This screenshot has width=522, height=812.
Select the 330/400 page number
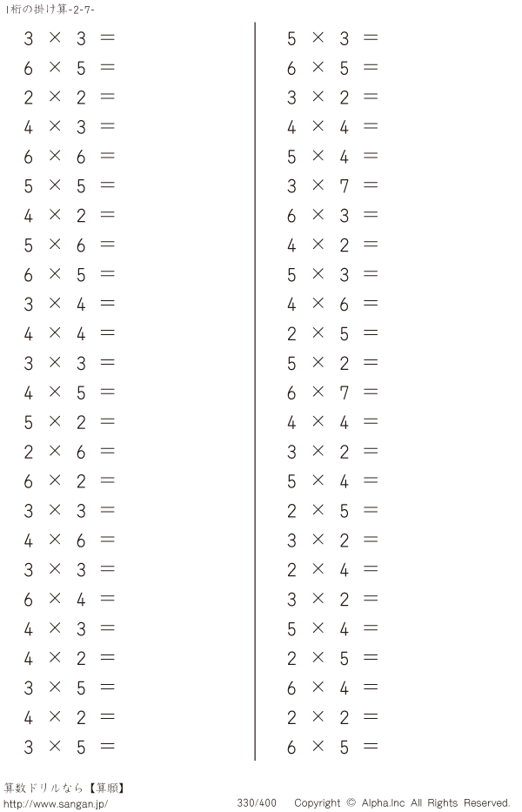257,803
